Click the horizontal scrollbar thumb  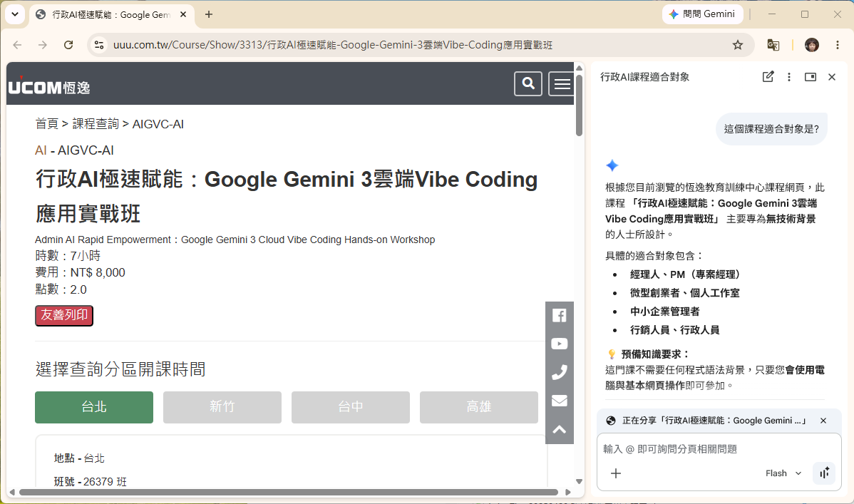(x=289, y=492)
